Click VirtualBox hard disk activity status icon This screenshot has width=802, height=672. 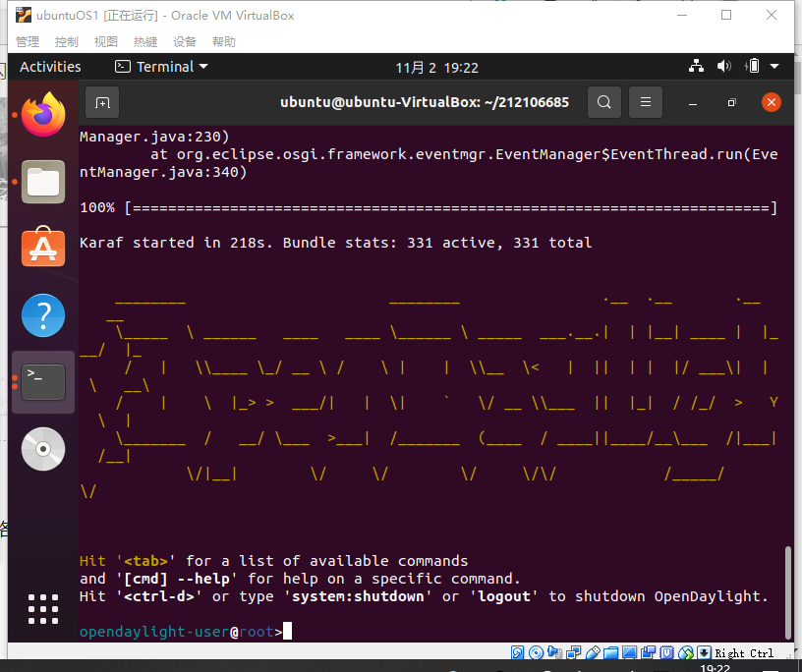pyautogui.click(x=518, y=652)
